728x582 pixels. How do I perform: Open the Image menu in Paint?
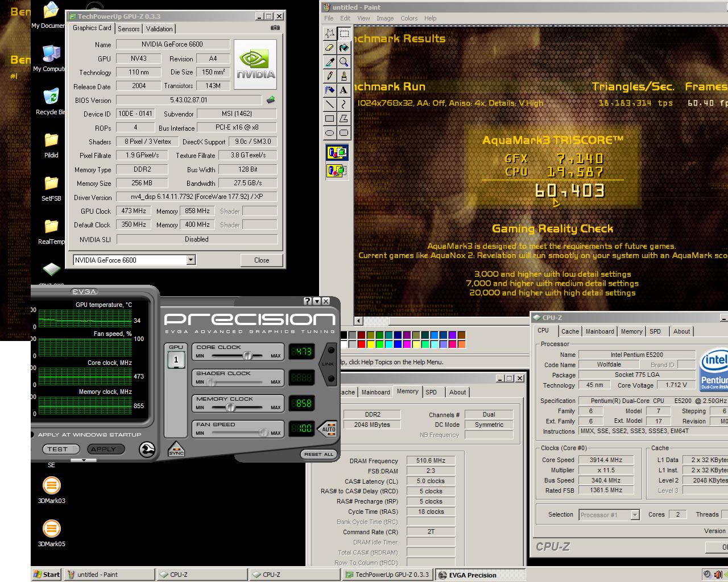(385, 18)
